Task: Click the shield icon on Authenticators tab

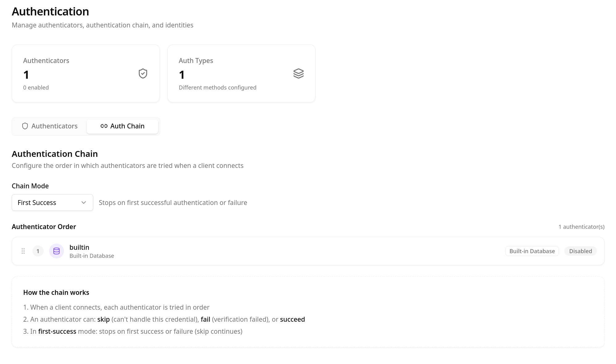Action: click(x=25, y=126)
